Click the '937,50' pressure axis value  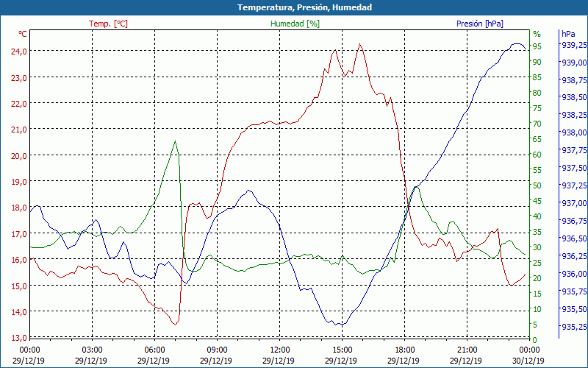click(x=574, y=168)
